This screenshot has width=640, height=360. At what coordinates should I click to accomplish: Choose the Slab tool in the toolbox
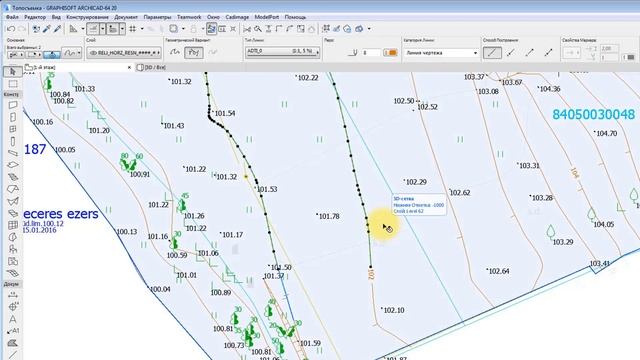coord(13,165)
